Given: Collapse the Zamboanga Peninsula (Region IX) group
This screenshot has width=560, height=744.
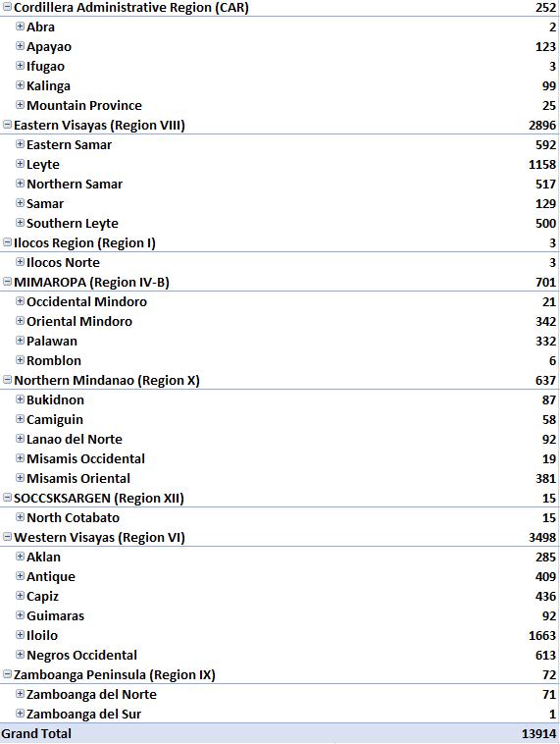Looking at the screenshot, I should click(x=7, y=673).
